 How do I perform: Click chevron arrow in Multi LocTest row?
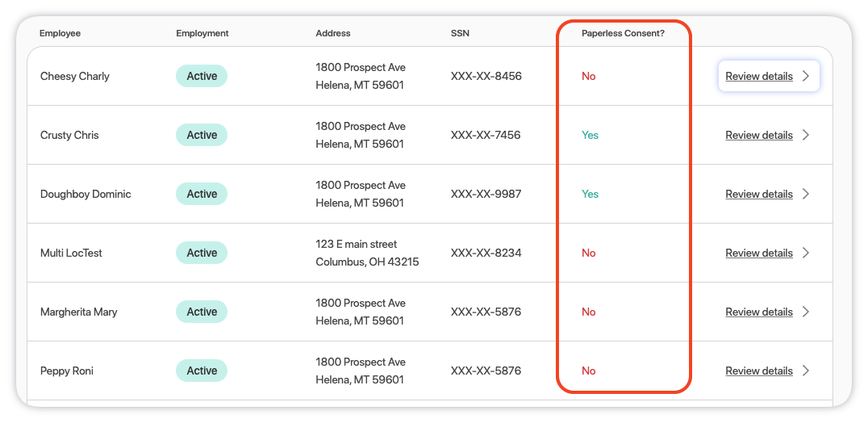point(805,253)
